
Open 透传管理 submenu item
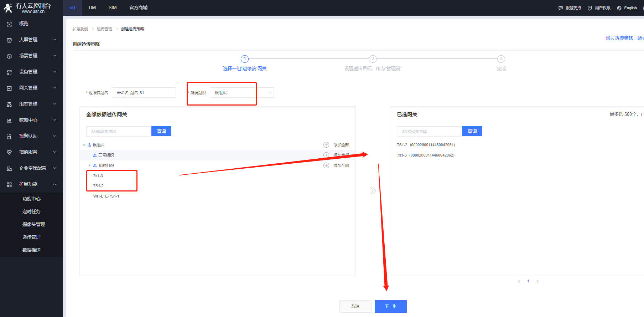click(31, 237)
